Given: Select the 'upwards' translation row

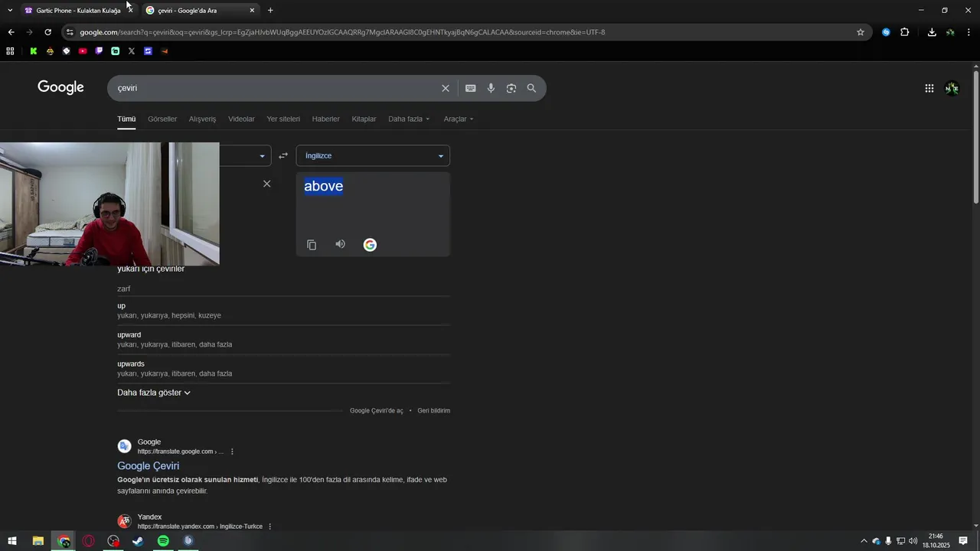Looking at the screenshot, I should [283, 368].
